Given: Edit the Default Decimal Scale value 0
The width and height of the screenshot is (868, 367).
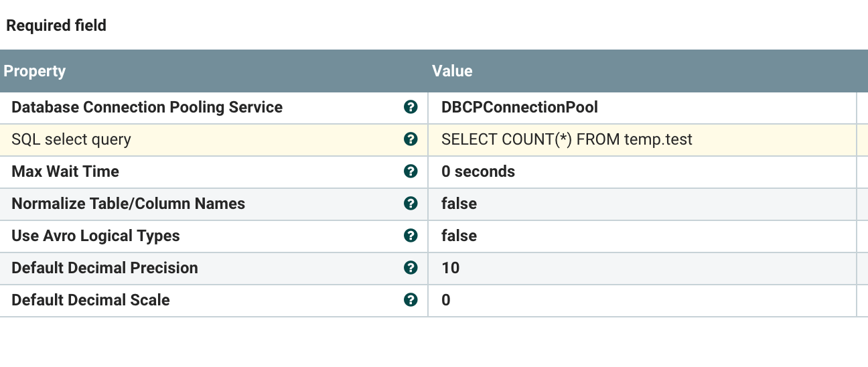Looking at the screenshot, I should [446, 300].
